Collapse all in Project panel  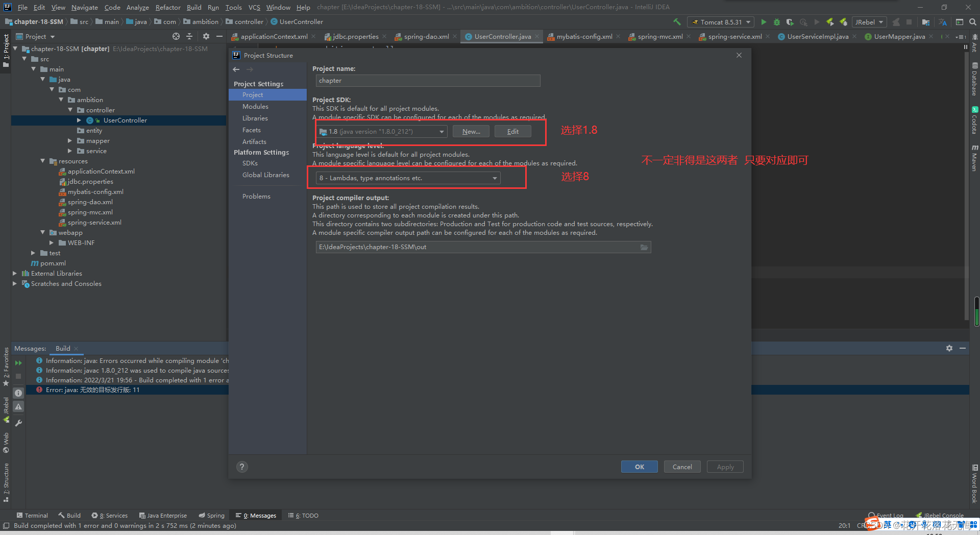(189, 36)
